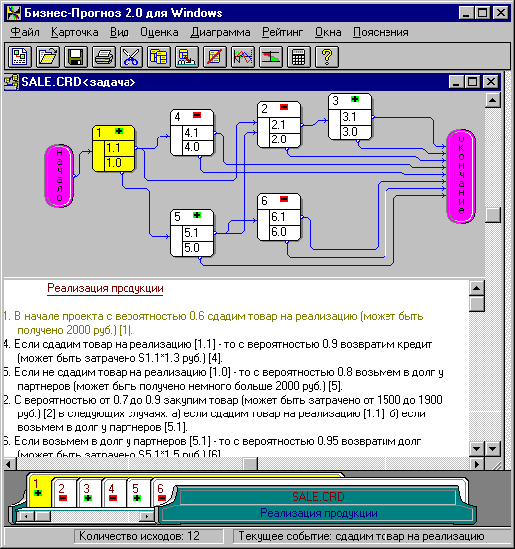Viewport: 515px width, 549px height.
Task: Select outcome 3.0 in the diagram
Action: 356,132
